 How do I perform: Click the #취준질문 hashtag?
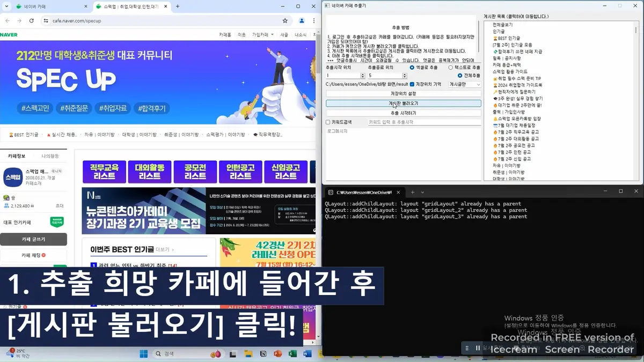(74, 108)
